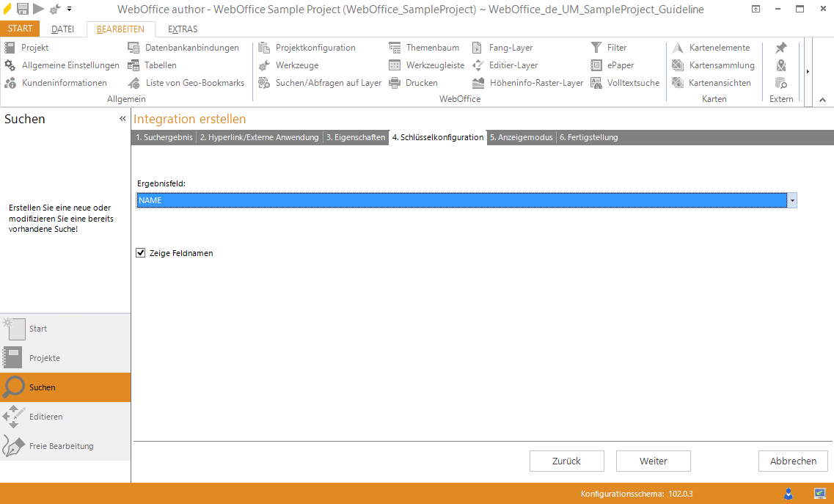Switch to the EXTRAS ribbon tab
This screenshot has width=834, height=504.
coord(183,29)
